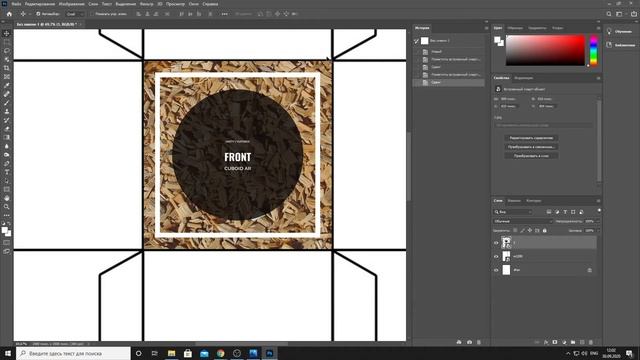The height and width of the screenshot is (360, 640).
Task: Select the History Brush tool
Action: click(7, 120)
